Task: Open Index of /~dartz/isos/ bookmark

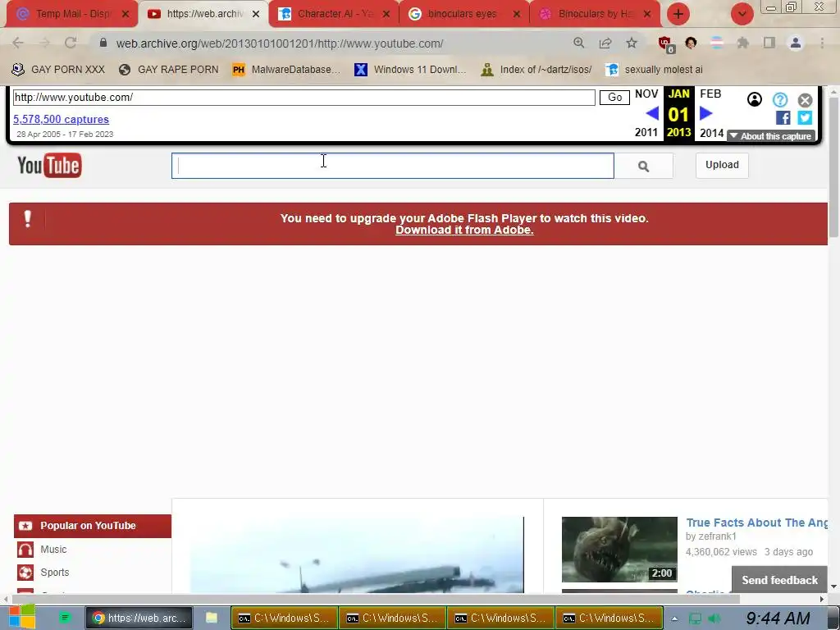Action: point(536,70)
